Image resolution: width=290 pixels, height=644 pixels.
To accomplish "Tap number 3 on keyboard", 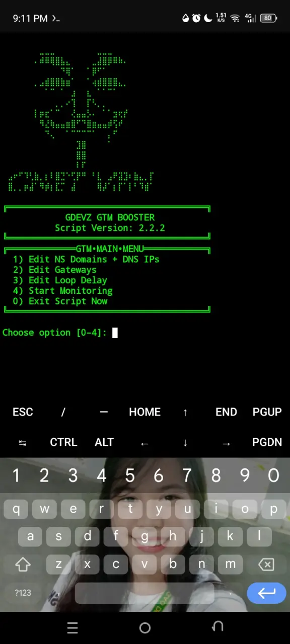I will coord(73,475).
